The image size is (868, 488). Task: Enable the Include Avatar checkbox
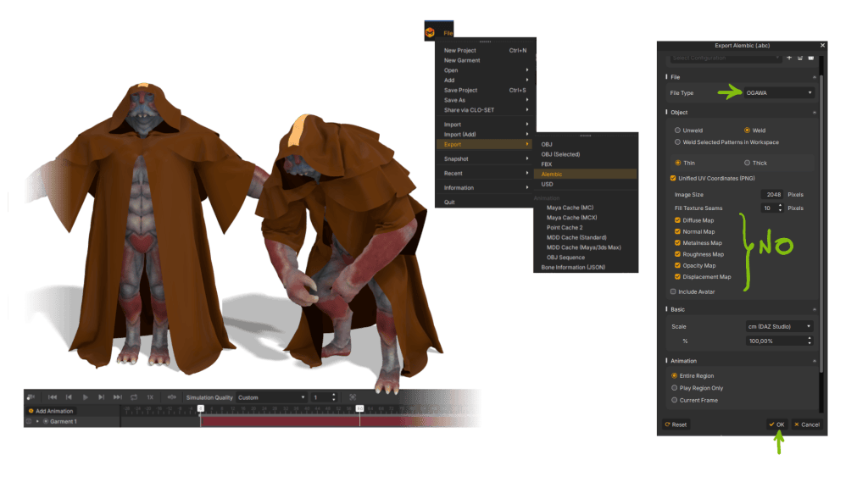point(673,291)
